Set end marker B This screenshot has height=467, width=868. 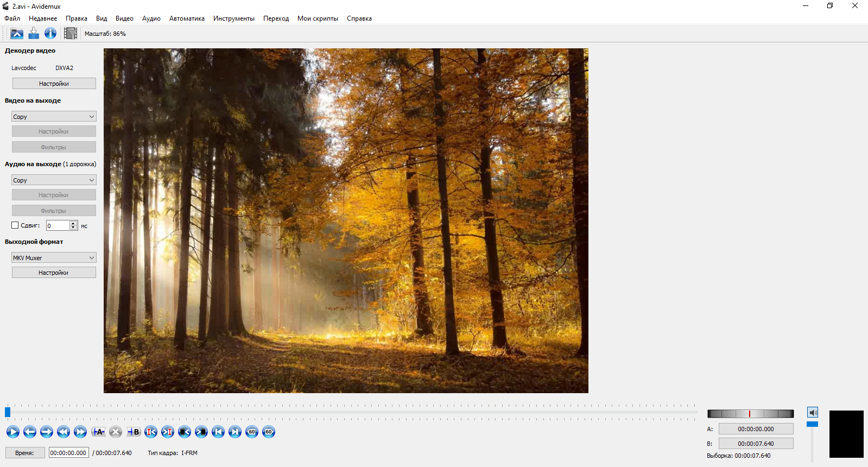pos(134,432)
